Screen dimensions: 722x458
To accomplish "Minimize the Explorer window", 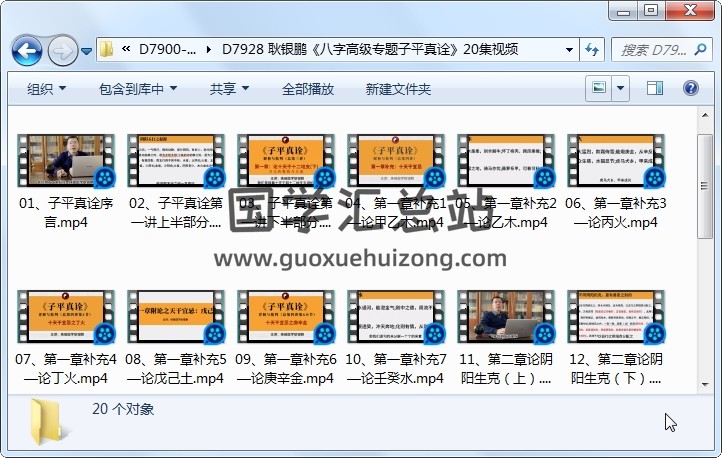I will [623, 11].
